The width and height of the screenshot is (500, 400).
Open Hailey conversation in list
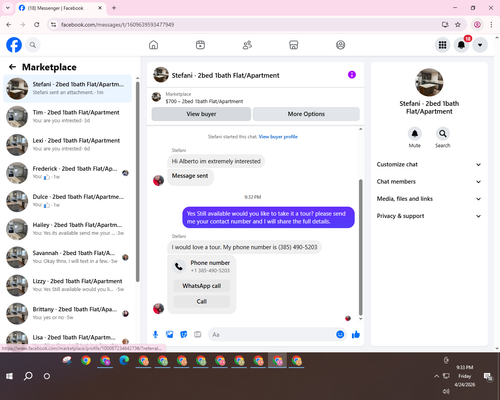tap(68, 229)
